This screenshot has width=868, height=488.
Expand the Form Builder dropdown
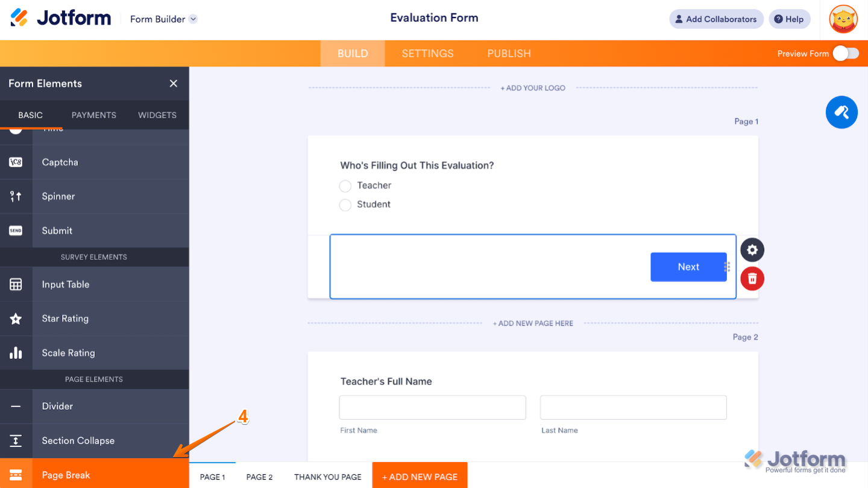193,19
